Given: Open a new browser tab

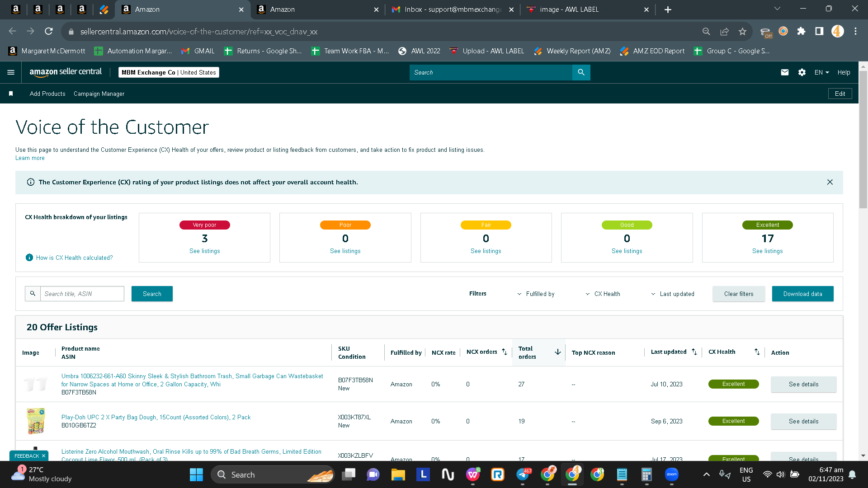Looking at the screenshot, I should 668,9.
